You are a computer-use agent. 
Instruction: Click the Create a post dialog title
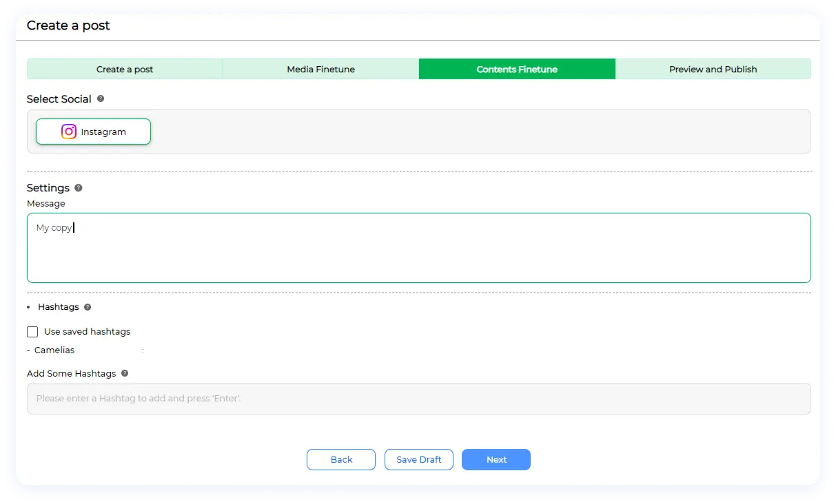[x=68, y=26]
